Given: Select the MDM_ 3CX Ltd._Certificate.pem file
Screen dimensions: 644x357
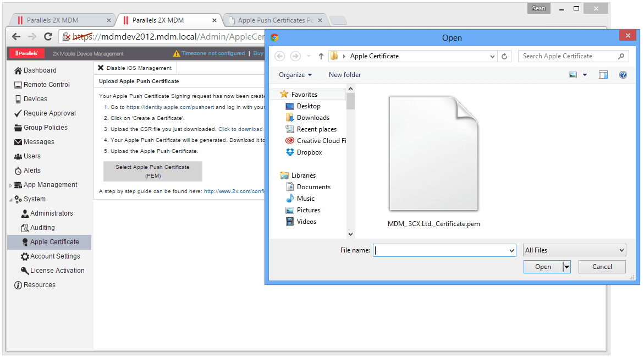Looking at the screenshot, I should (434, 162).
